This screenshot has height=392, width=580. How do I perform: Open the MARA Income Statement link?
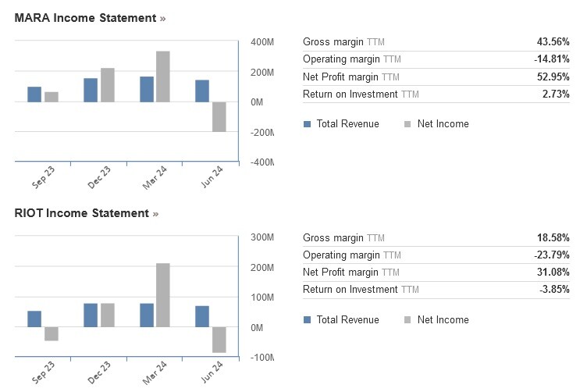[x=85, y=18]
